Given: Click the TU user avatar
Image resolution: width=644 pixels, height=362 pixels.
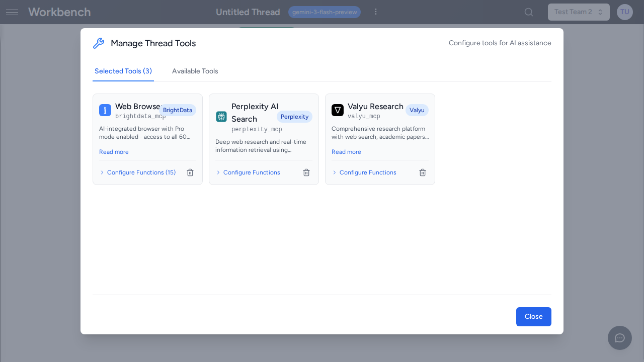Looking at the screenshot, I should click(x=624, y=12).
